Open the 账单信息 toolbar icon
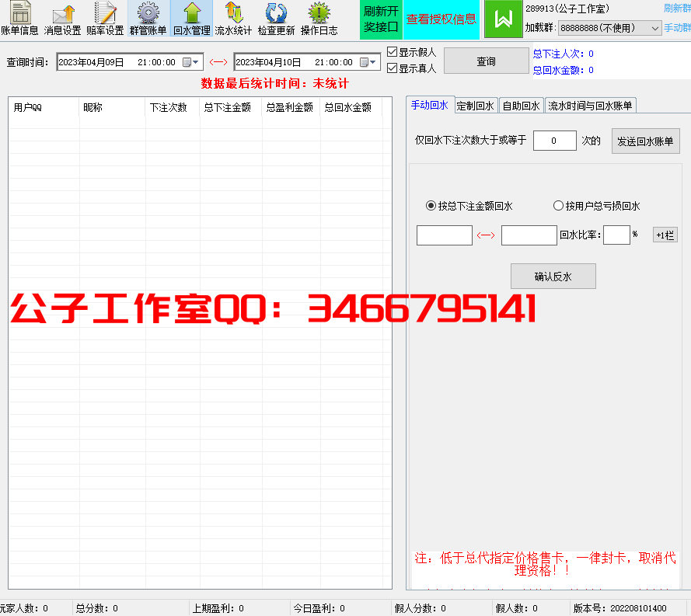 [x=20, y=19]
